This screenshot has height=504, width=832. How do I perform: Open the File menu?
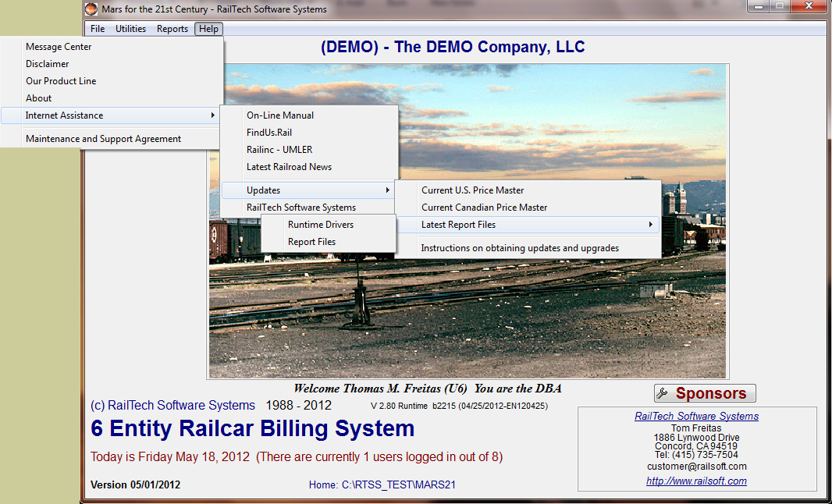click(98, 29)
